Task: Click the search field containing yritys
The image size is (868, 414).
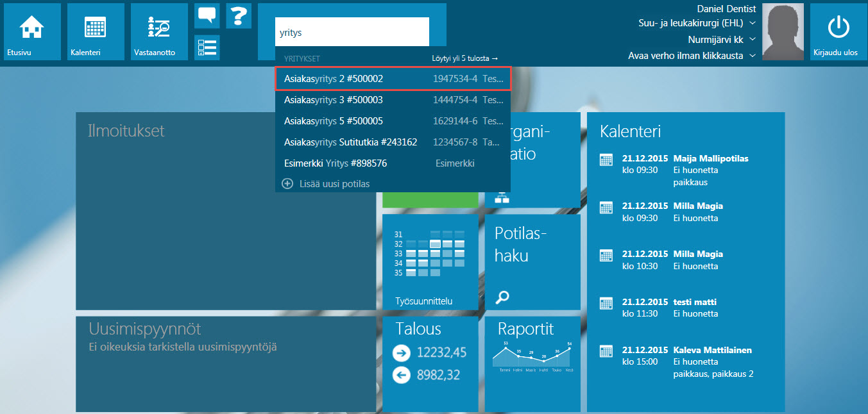Action: point(352,31)
